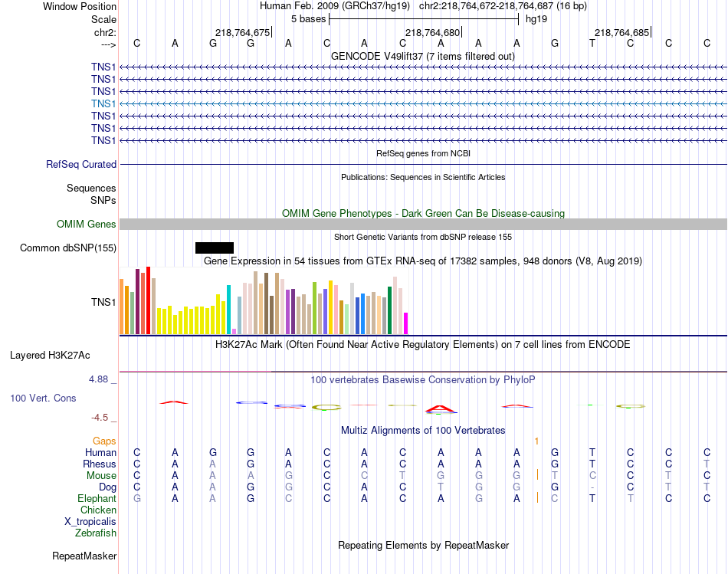Click the magenta last bar in GTEx chart
This screenshot has width=728, height=574.
pos(405,323)
